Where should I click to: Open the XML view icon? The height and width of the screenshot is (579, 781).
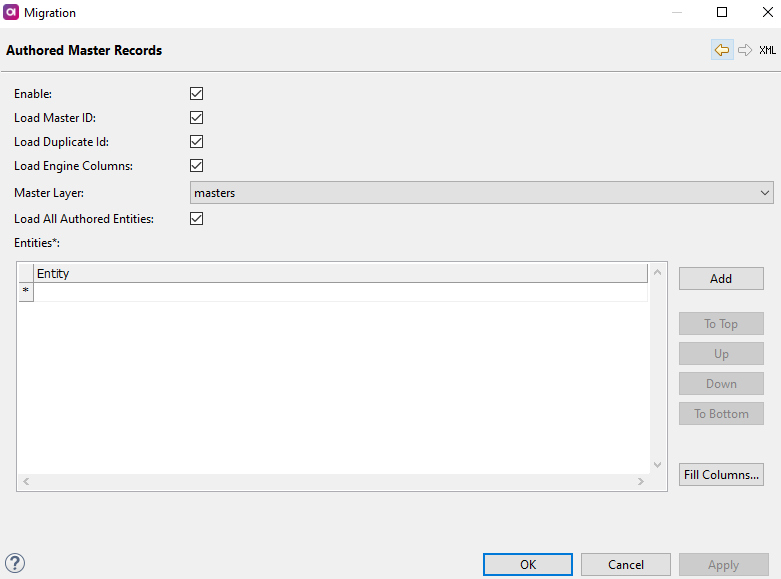(767, 50)
